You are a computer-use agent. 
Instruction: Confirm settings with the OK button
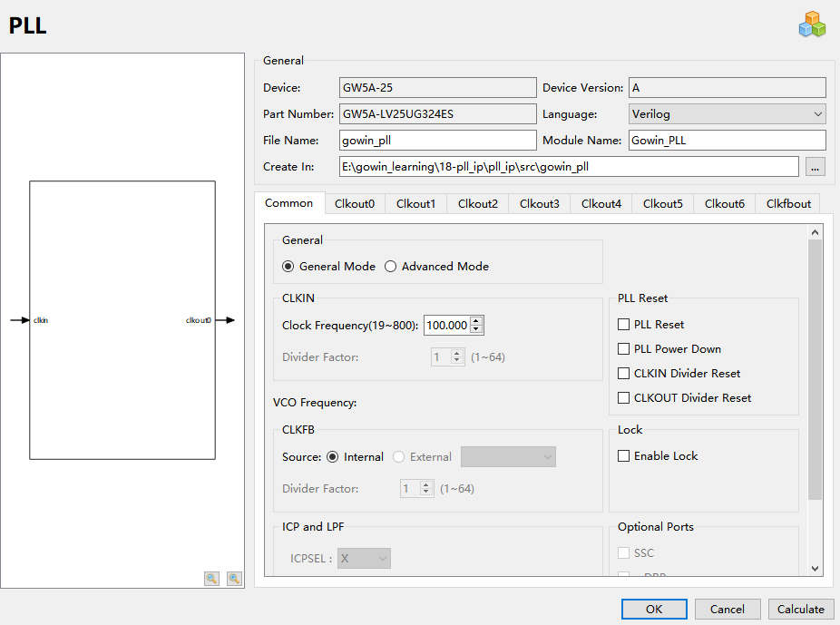pyautogui.click(x=654, y=609)
